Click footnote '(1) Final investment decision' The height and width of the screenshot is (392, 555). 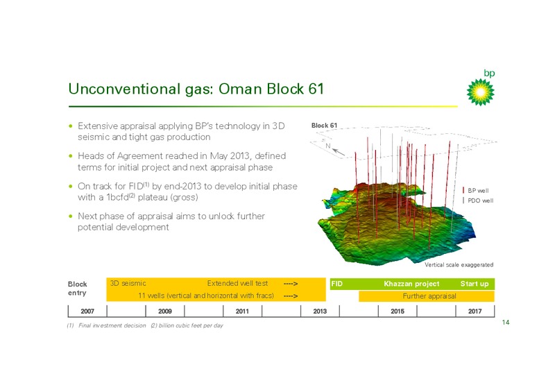pos(106,325)
